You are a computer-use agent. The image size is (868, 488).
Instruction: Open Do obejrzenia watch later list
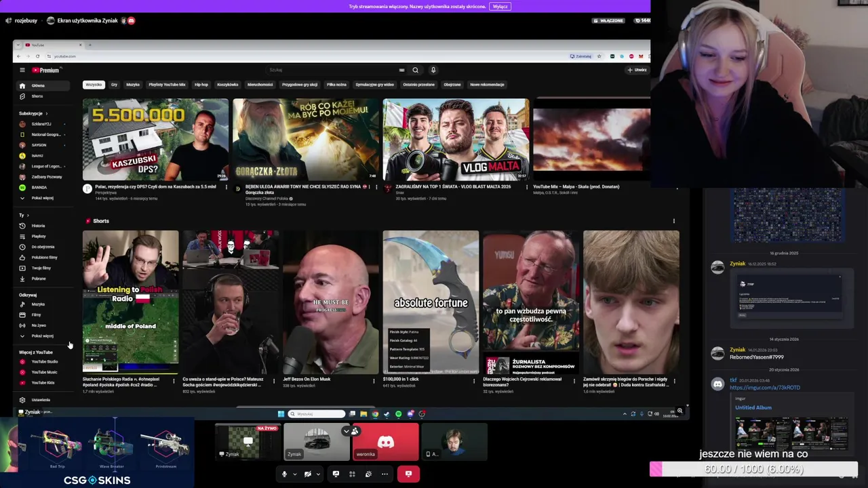click(x=43, y=247)
